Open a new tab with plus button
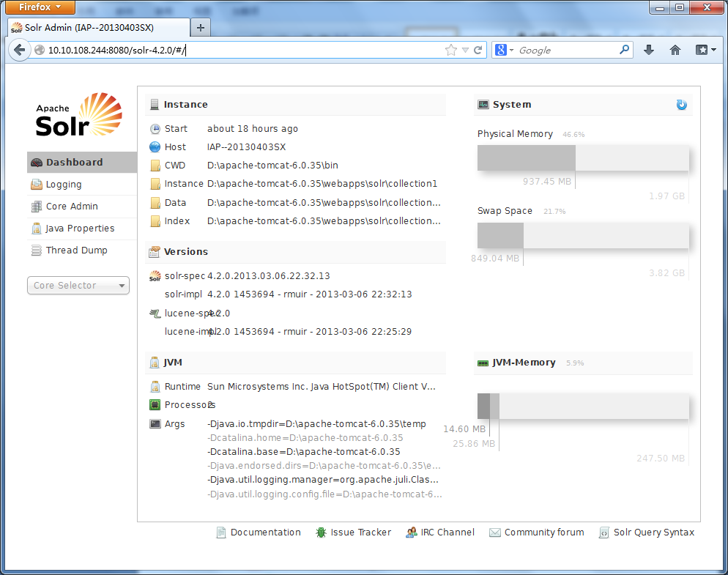Screen dimensions: 728x575 [x=201, y=28]
